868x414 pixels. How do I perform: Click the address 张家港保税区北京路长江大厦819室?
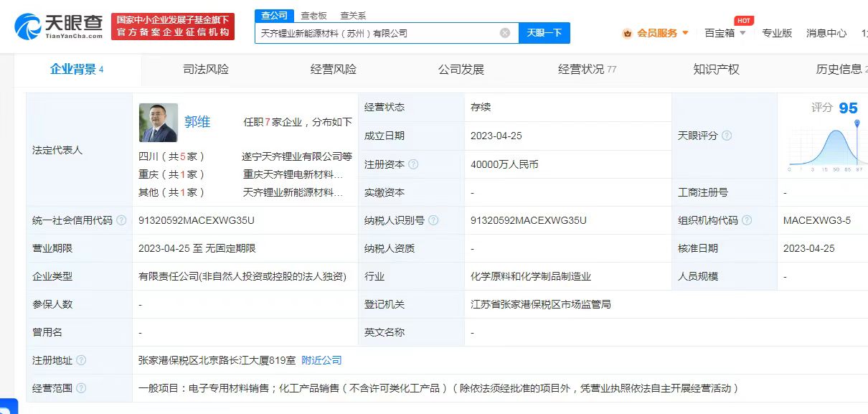pyautogui.click(x=217, y=360)
